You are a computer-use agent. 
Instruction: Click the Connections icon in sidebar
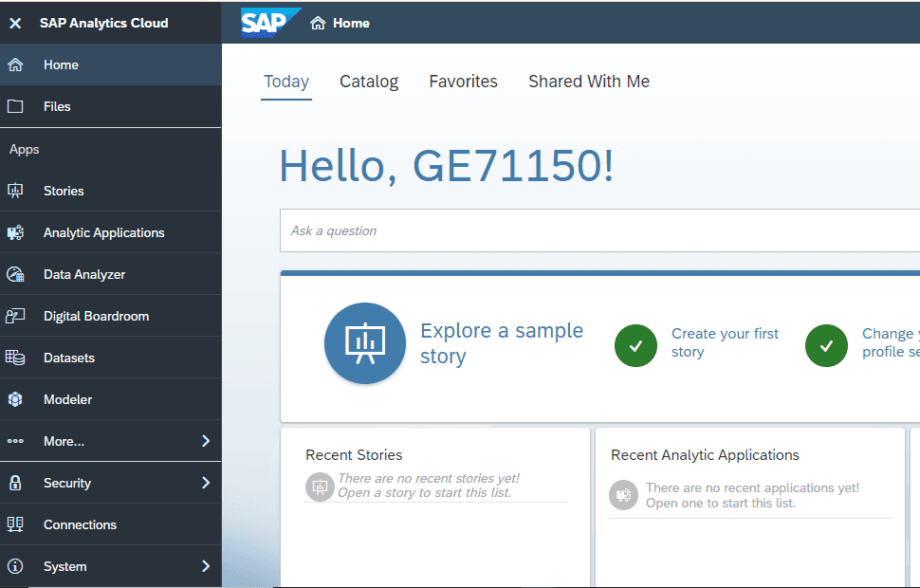coord(15,524)
